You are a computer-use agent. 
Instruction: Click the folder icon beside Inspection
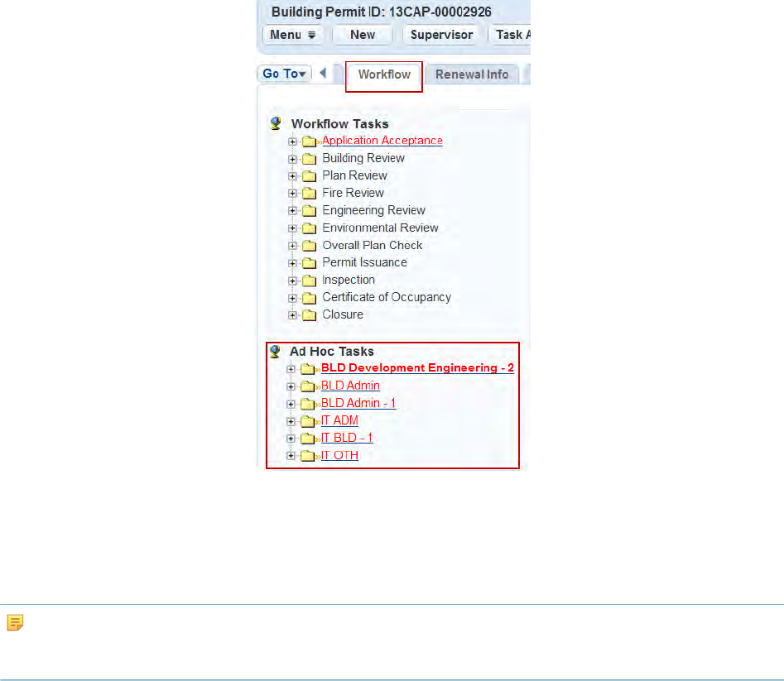pos(310,281)
